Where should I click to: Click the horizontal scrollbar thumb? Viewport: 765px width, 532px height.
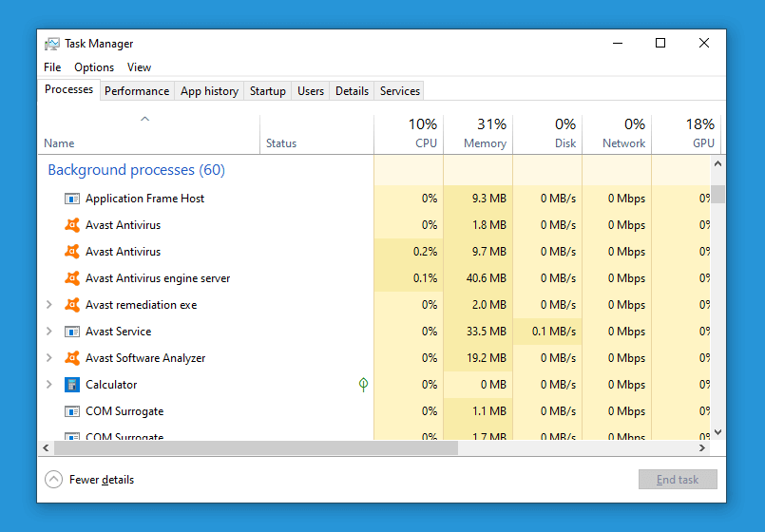pyautogui.click(x=257, y=447)
